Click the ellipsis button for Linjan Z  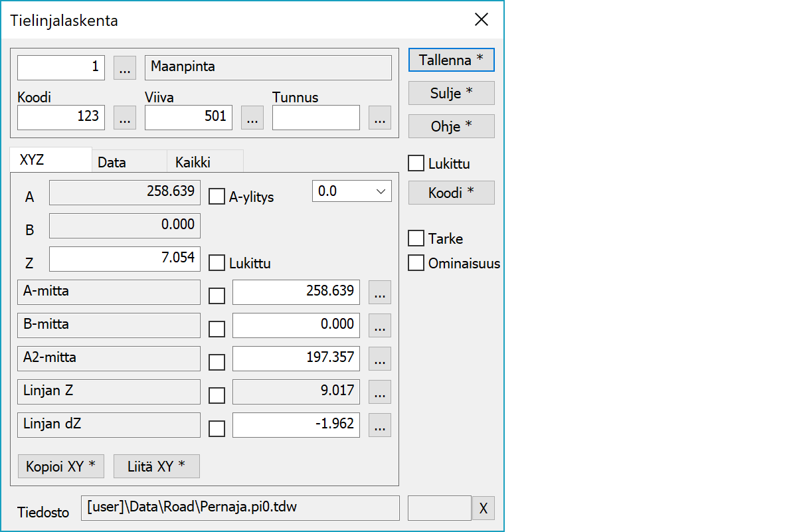379,392
